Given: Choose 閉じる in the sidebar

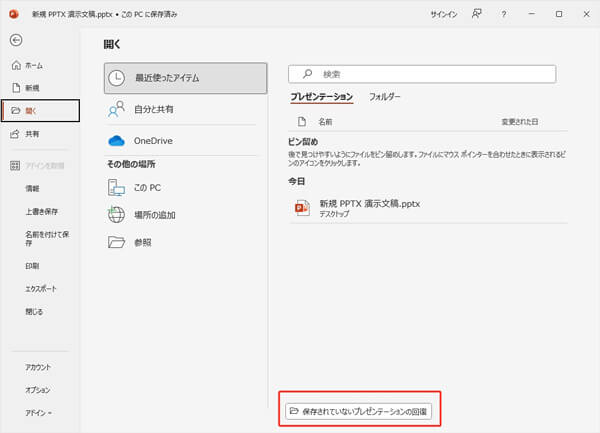Looking at the screenshot, I should tap(34, 312).
